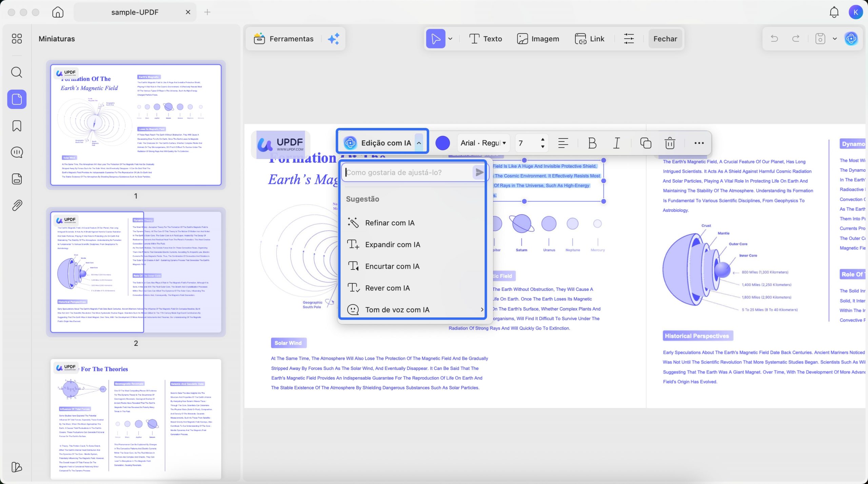Click the copy text box icon
Image resolution: width=868 pixels, height=484 pixels.
pyautogui.click(x=645, y=143)
